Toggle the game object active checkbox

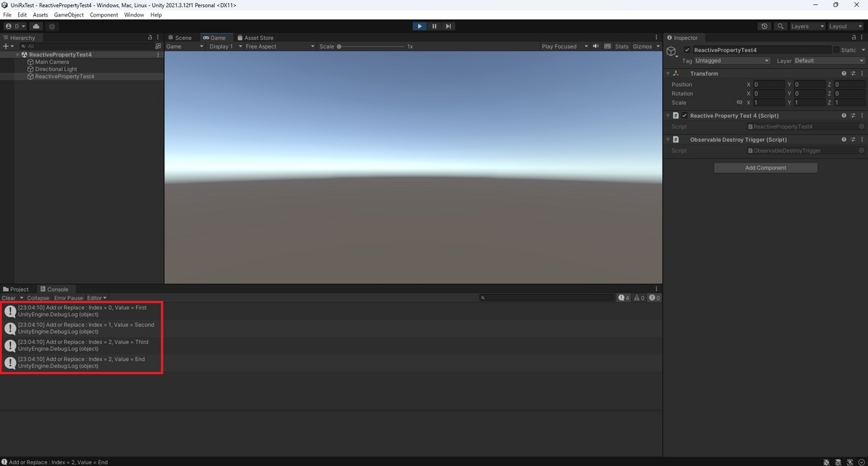point(687,50)
